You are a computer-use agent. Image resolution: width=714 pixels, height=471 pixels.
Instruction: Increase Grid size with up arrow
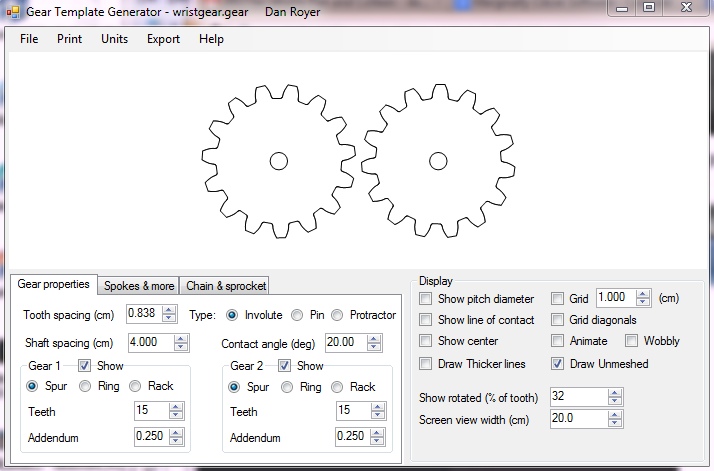tap(643, 294)
